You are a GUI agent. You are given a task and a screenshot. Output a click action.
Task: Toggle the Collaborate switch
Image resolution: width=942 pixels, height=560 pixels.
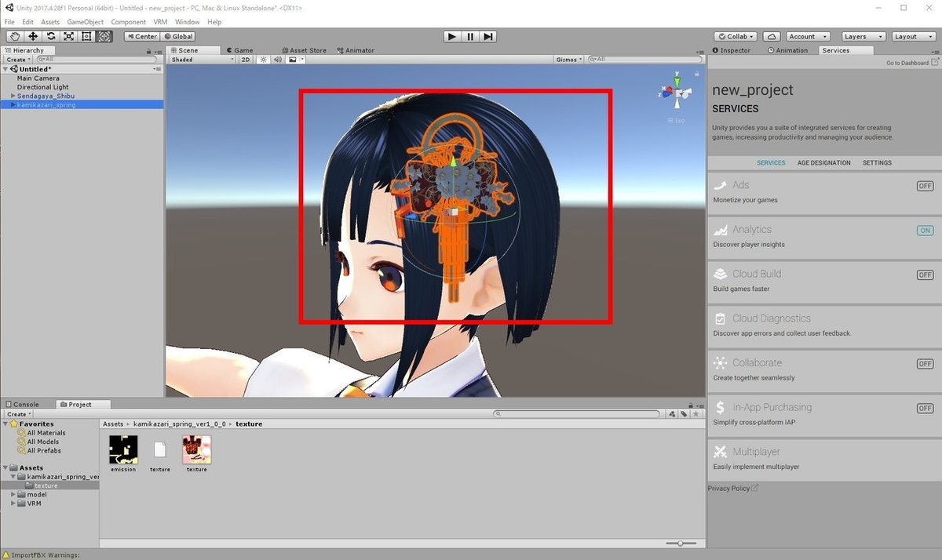(x=925, y=364)
